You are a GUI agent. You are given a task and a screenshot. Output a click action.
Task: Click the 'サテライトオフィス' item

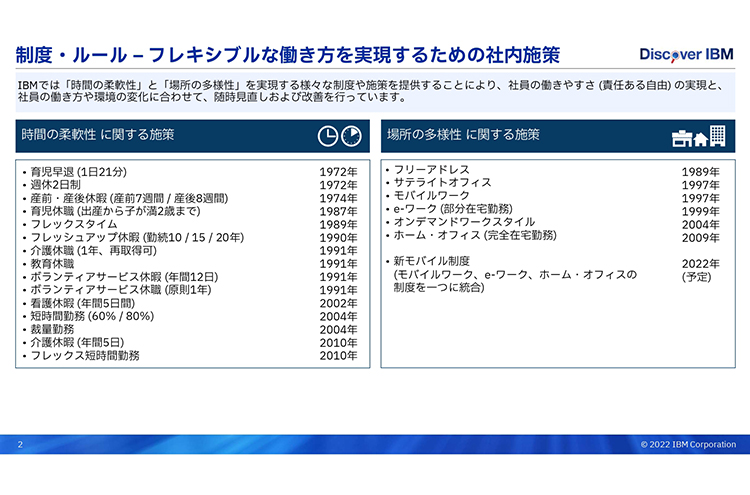click(x=442, y=182)
